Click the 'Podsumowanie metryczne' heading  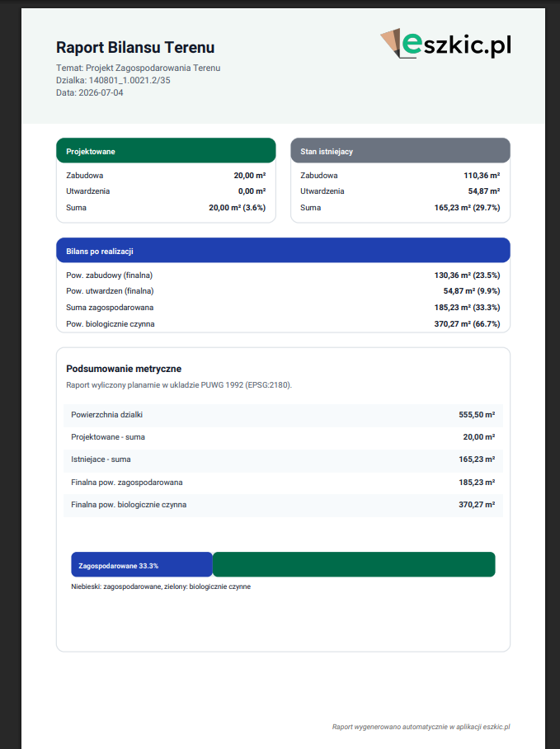tap(124, 369)
